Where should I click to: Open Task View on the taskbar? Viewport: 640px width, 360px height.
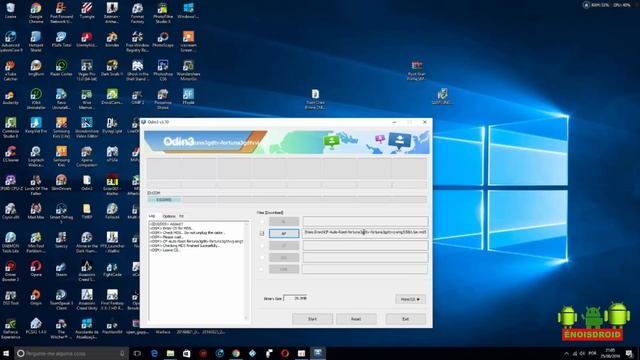tap(137, 353)
